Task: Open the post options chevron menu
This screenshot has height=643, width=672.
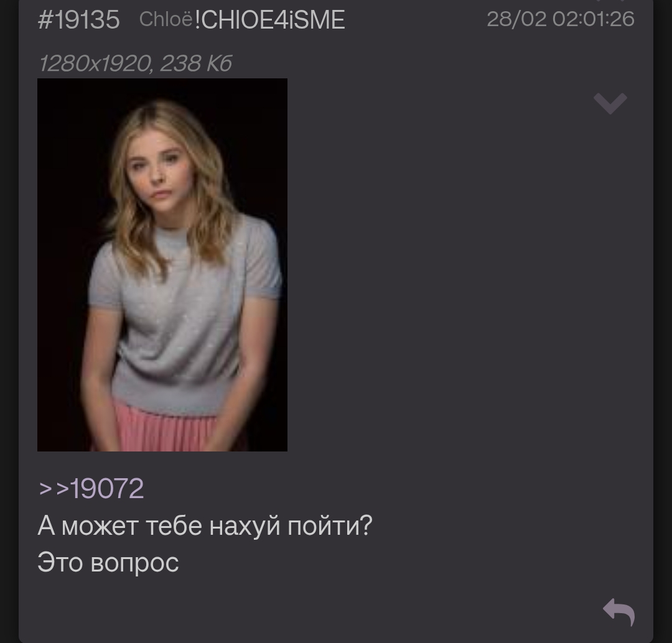Action: click(x=610, y=103)
